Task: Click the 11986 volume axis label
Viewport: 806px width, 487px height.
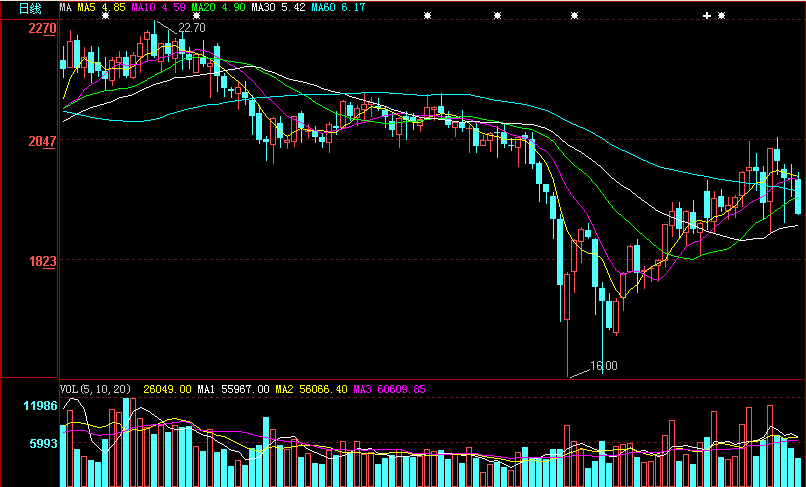Action: click(40, 406)
